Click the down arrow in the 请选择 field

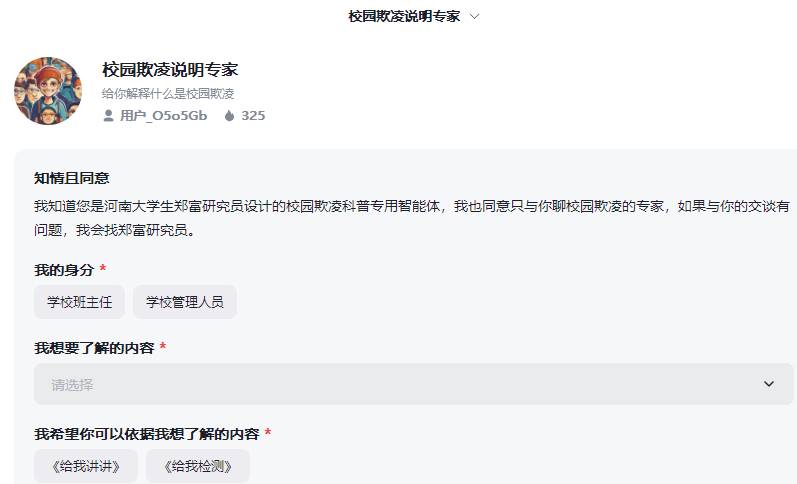pyautogui.click(x=768, y=384)
